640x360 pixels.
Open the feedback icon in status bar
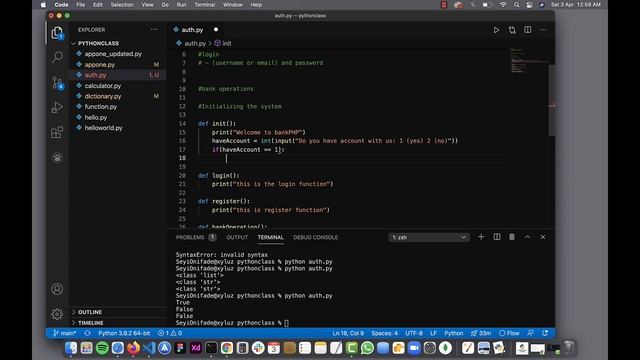[530, 333]
